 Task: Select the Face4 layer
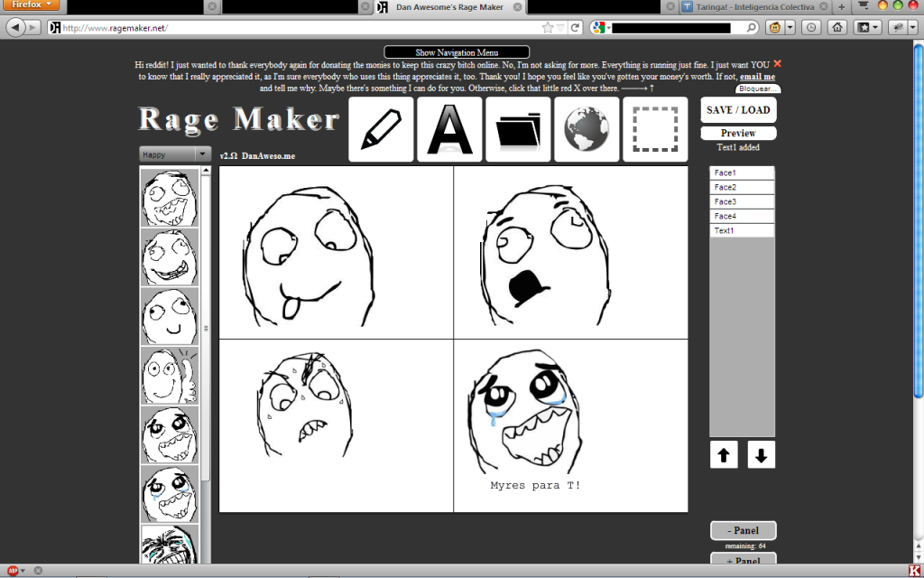[x=742, y=216]
